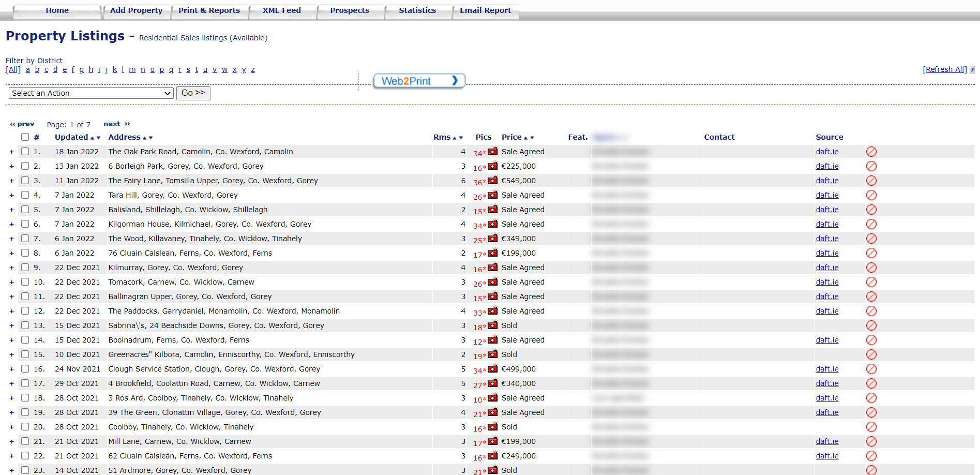Open the 'Select an Action' dropdown
Viewport: 980px width, 475px height.
pyautogui.click(x=91, y=93)
